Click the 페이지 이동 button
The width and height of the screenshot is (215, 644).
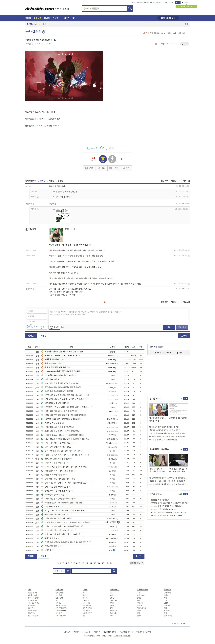137,563
